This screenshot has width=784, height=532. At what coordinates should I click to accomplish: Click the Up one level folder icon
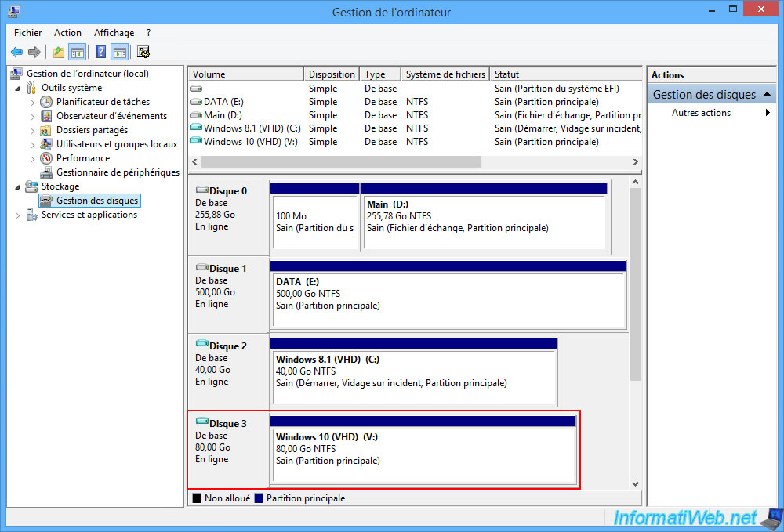point(59,52)
